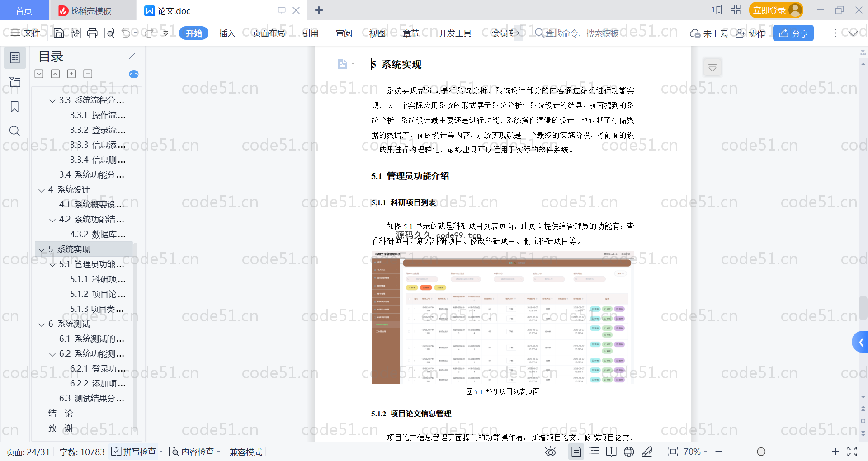
Task: Click the 未上云 cloud status button
Action: 709,33
